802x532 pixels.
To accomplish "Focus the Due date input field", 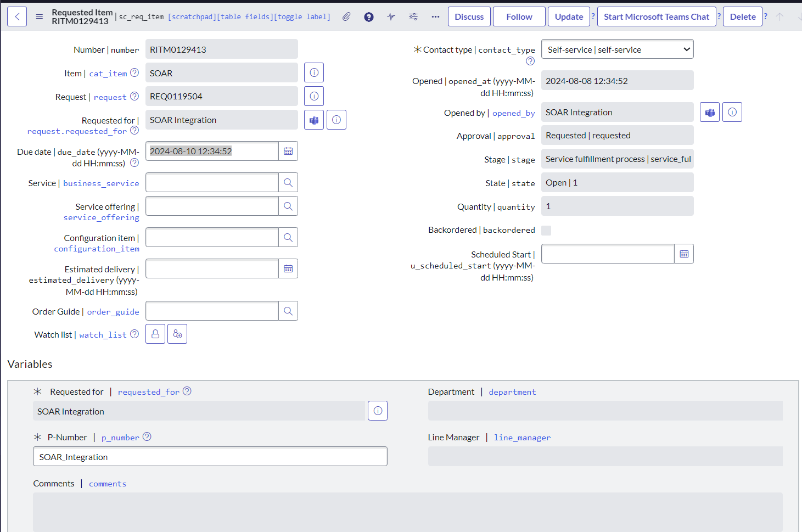I will coord(212,151).
